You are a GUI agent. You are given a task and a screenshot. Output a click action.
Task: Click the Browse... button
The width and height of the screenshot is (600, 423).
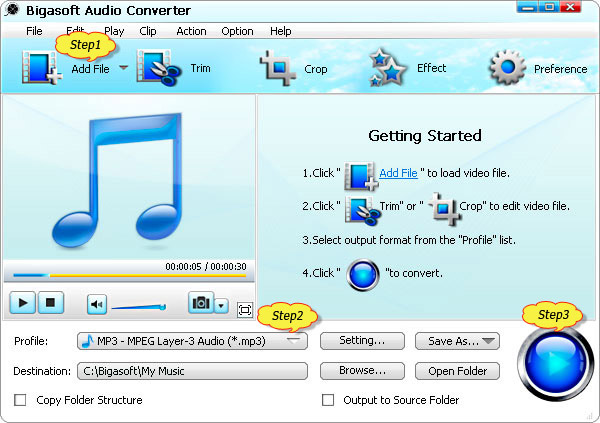click(362, 371)
